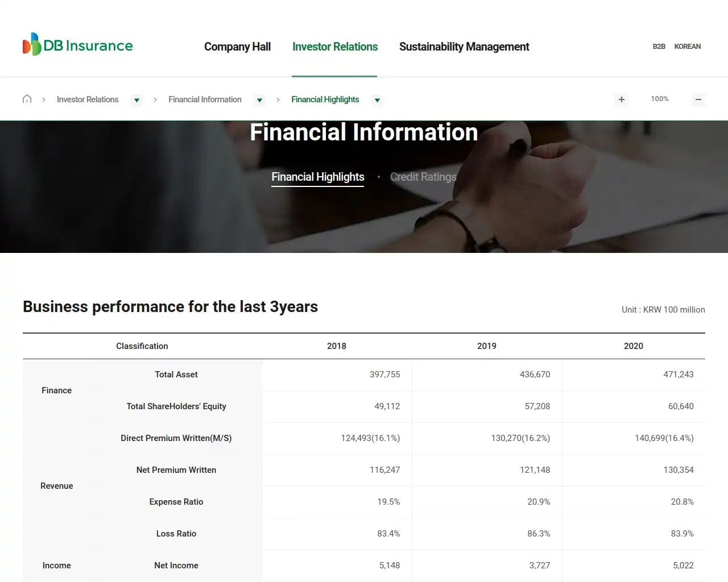This screenshot has width=728, height=582.
Task: Click the Financial Information breadcrumb link
Action: point(205,99)
